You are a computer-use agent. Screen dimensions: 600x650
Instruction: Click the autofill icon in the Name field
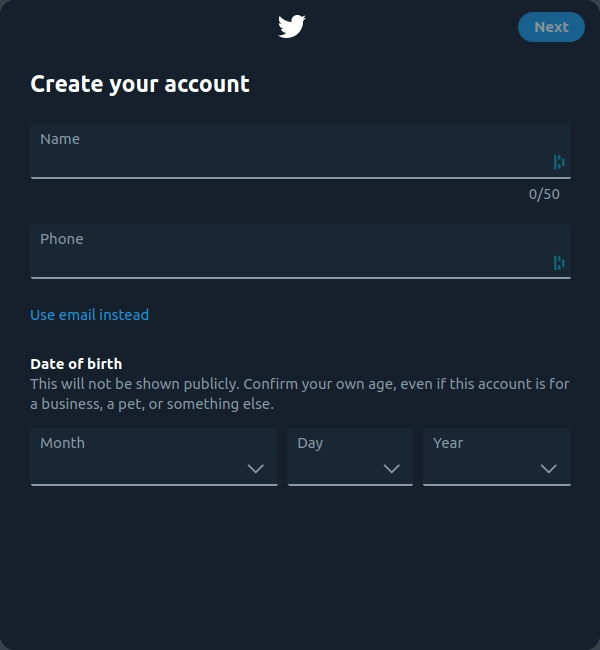559,162
